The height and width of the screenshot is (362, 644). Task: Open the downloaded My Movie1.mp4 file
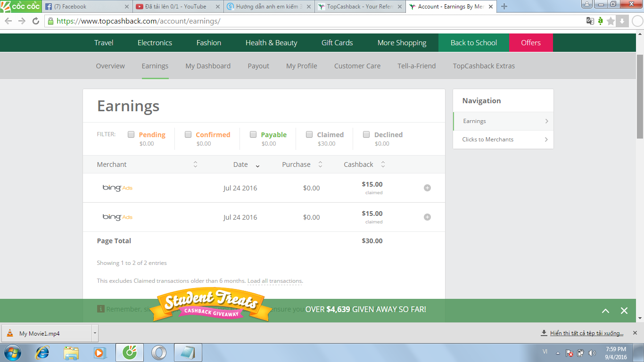click(x=46, y=333)
